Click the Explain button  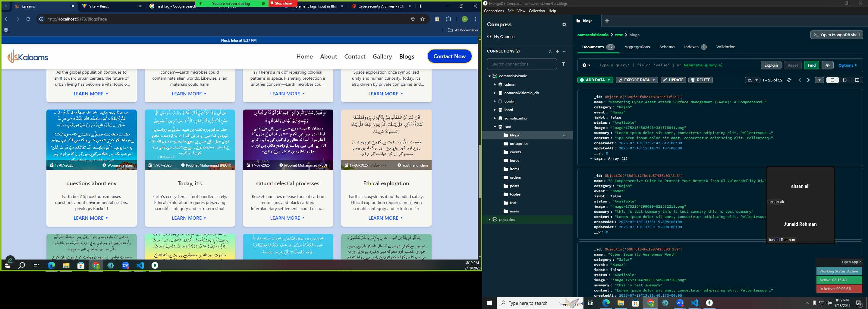(x=771, y=65)
